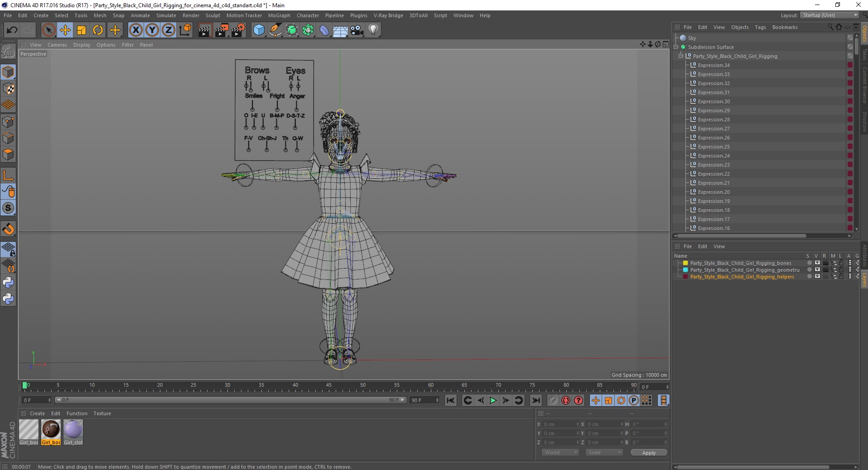Click the Undo arrow icon

click(12, 30)
